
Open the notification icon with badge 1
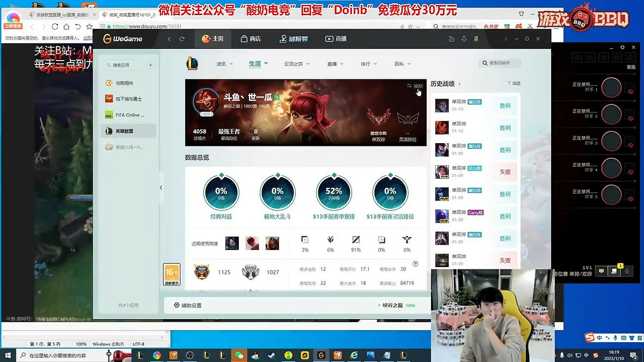[x=614, y=271]
